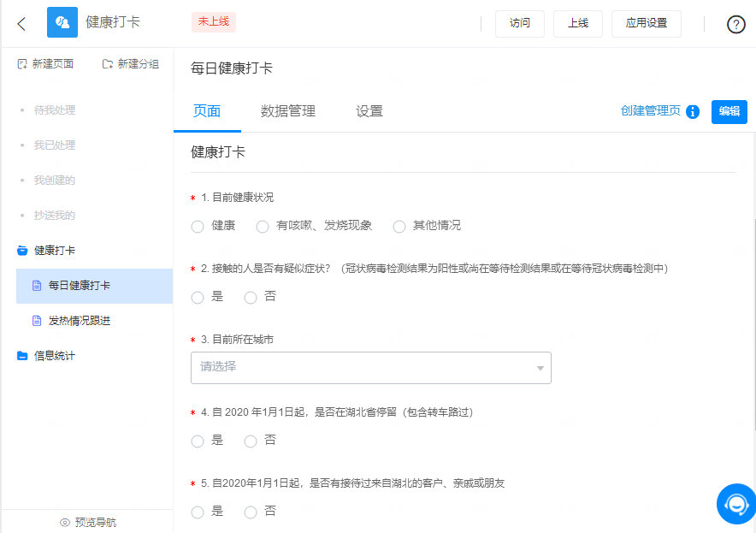The width and height of the screenshot is (756, 533).
Task: Open the help question mark icon
Action: [x=735, y=24]
